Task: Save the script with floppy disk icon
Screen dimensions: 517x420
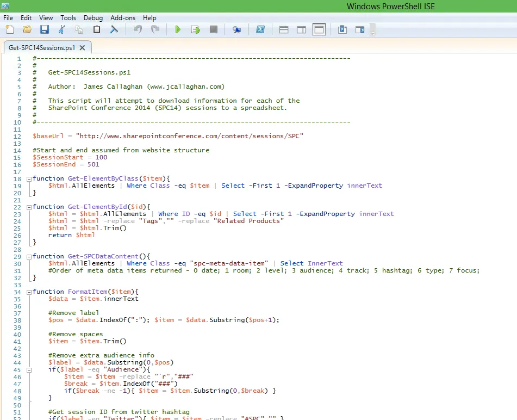Action: [45, 29]
